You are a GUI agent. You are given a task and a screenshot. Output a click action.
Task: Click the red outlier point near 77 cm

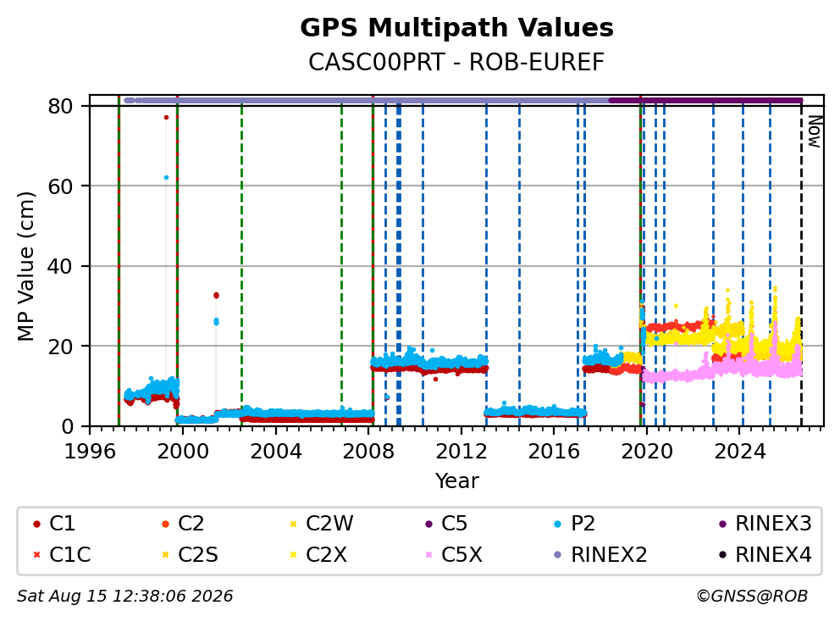click(x=166, y=118)
